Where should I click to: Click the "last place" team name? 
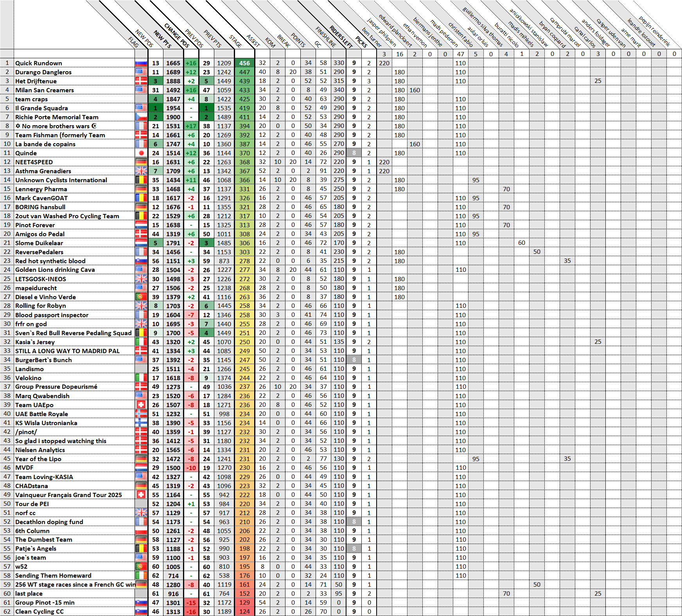click(x=29, y=593)
